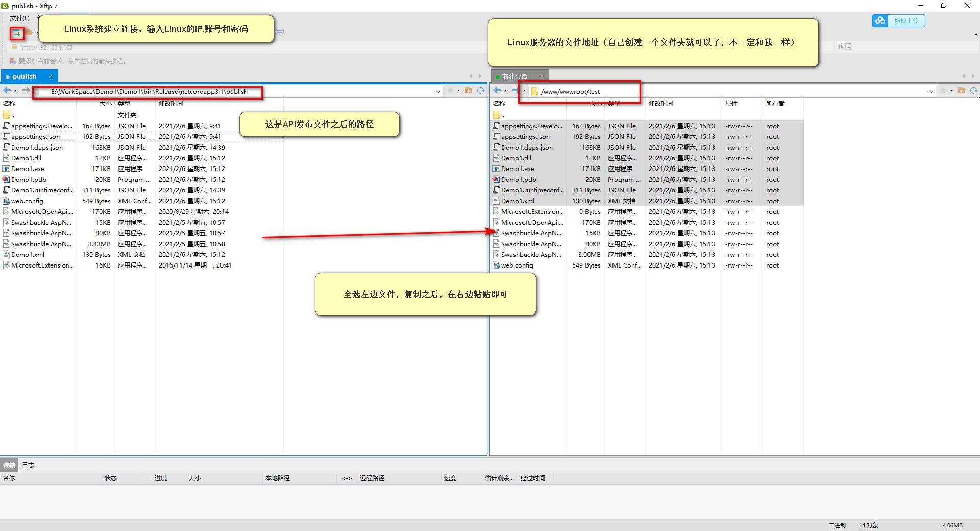Select web.config in the local pane
The height and width of the screenshot is (531, 980).
27,201
